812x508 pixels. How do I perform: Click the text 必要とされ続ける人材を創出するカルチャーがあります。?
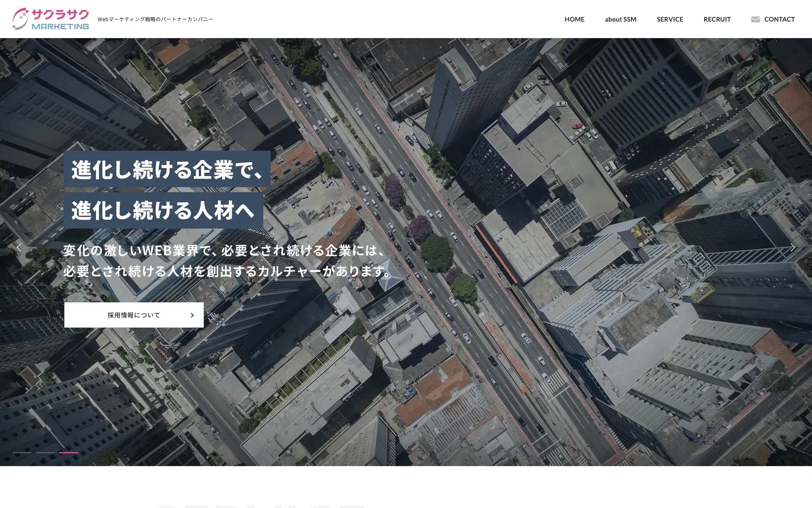pos(228,271)
